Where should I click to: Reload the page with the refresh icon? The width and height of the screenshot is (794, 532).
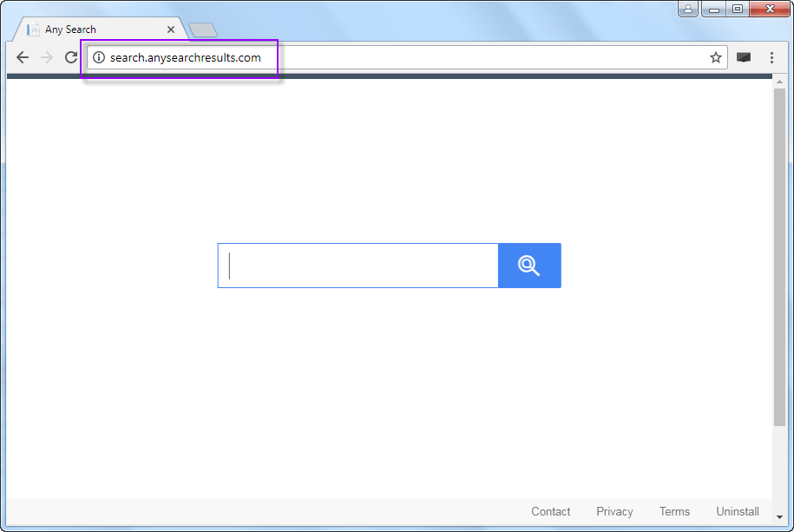click(71, 57)
